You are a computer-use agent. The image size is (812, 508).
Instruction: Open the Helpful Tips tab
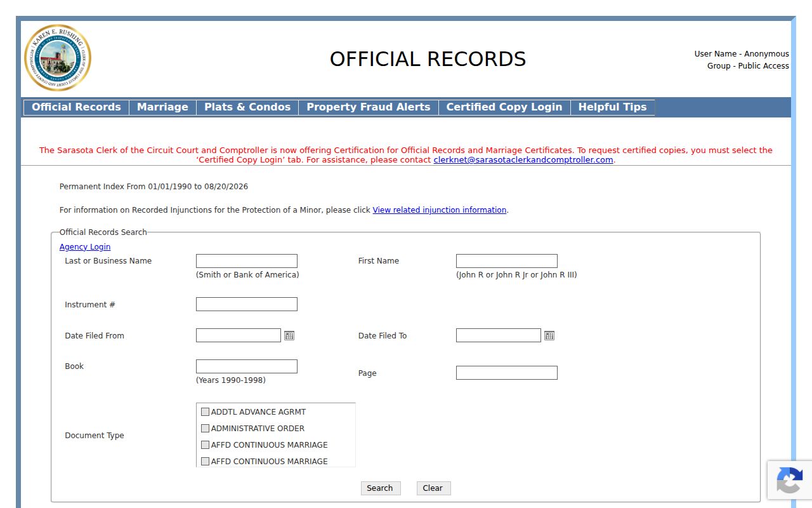[x=612, y=107]
